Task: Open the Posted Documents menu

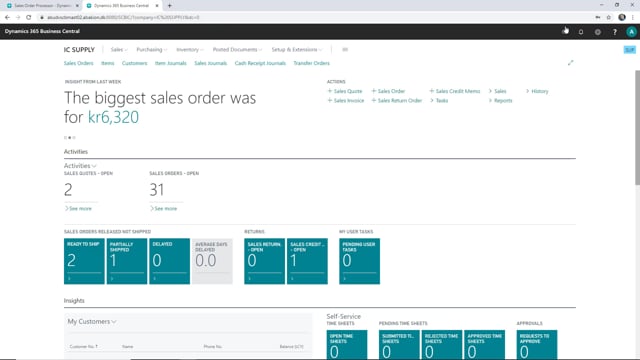Action: tap(237, 49)
